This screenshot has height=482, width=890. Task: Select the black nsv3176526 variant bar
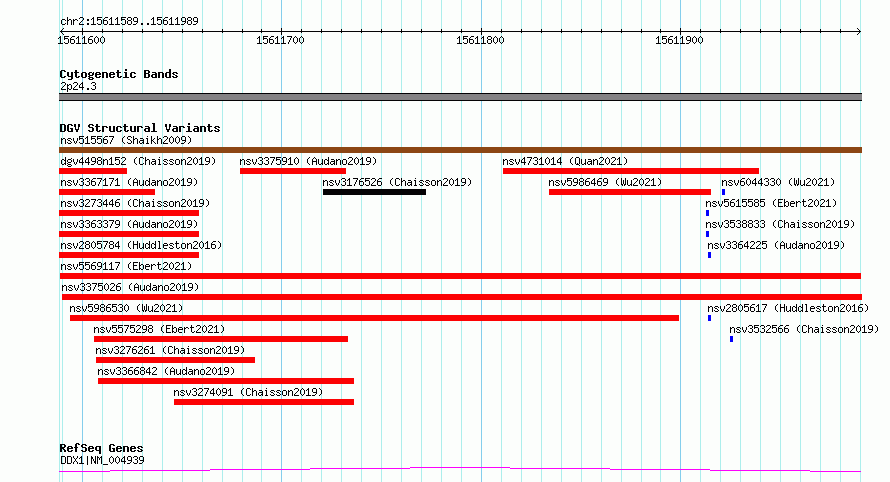(x=374, y=192)
